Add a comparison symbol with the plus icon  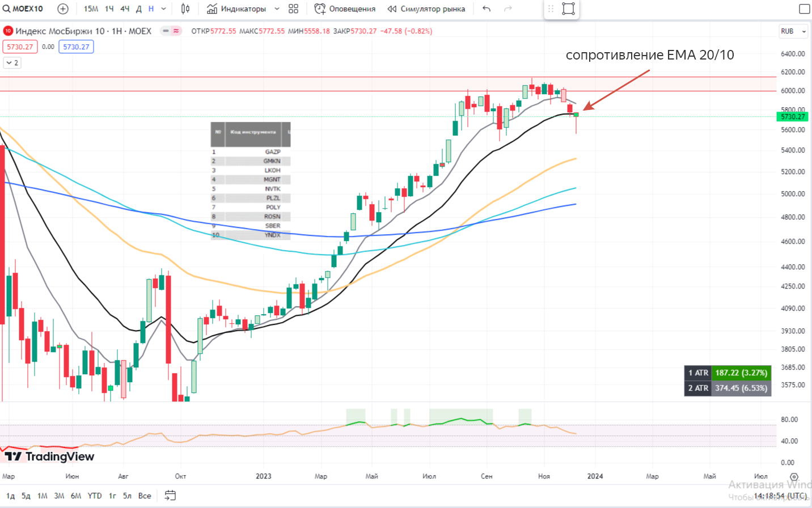pyautogui.click(x=63, y=9)
